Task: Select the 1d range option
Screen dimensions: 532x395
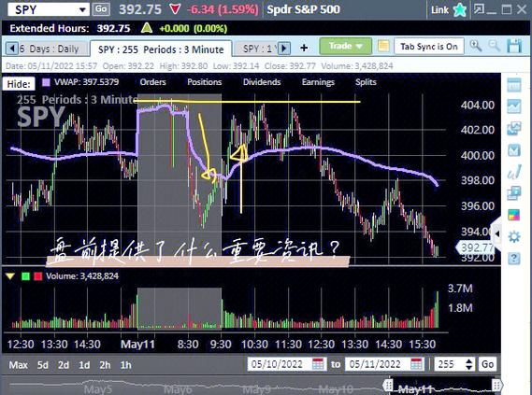Action: click(x=84, y=365)
